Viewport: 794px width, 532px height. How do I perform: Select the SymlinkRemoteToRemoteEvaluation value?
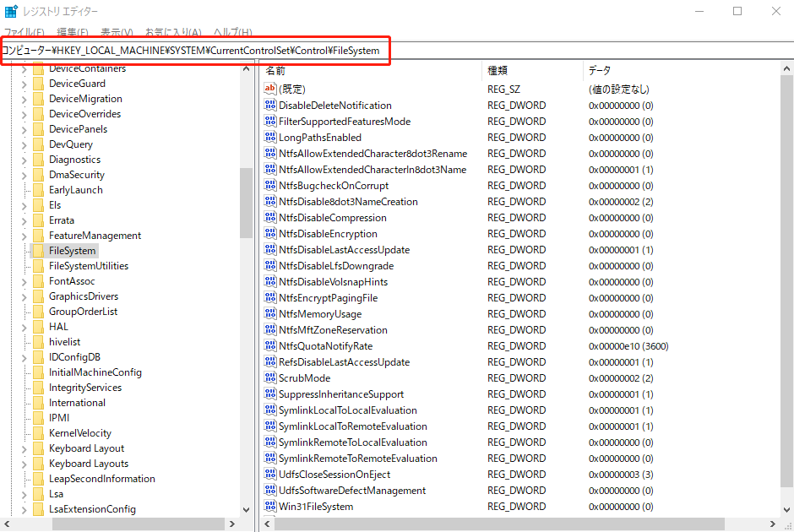click(x=357, y=458)
